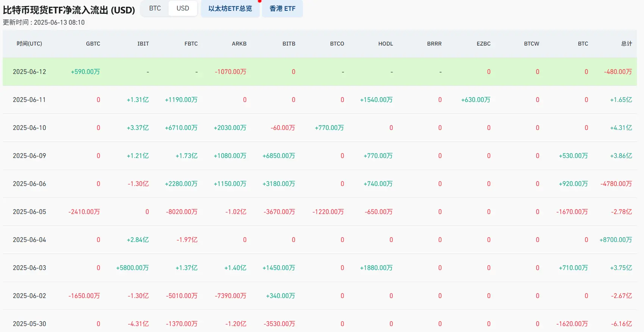Image resolution: width=644 pixels, height=332 pixels.
Task: Click the -4780.00万 total value
Action: (616, 184)
